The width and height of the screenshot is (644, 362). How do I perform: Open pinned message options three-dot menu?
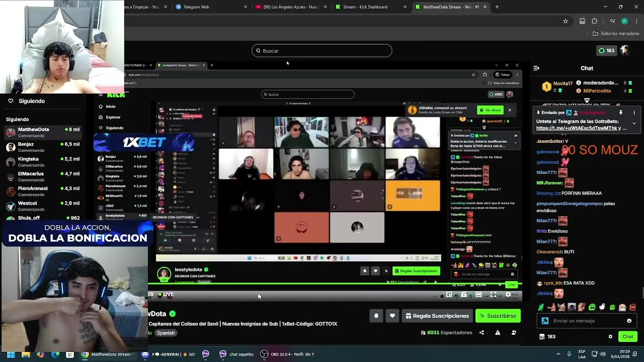(x=634, y=113)
